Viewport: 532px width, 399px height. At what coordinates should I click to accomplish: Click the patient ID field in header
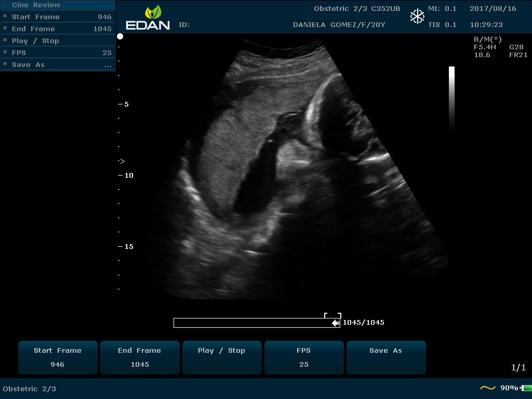(184, 25)
